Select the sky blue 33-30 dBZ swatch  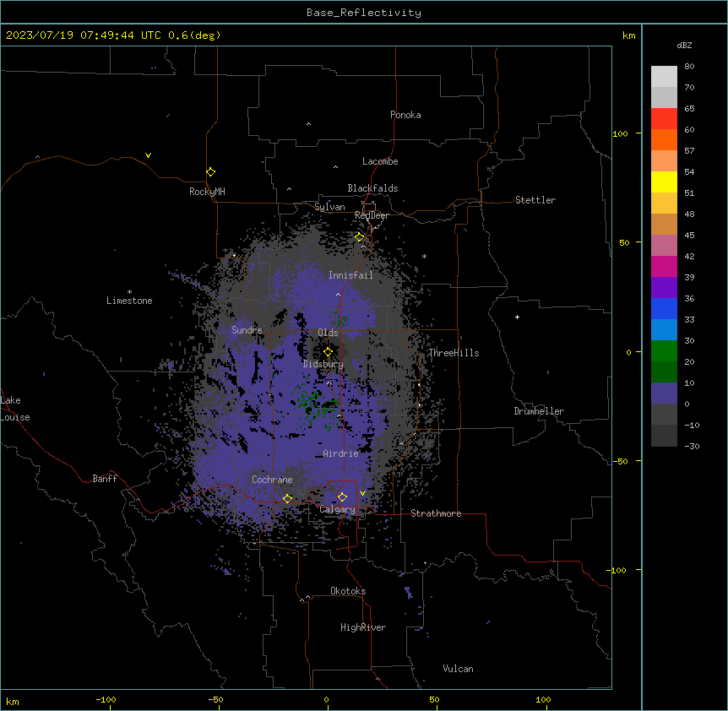tap(664, 330)
